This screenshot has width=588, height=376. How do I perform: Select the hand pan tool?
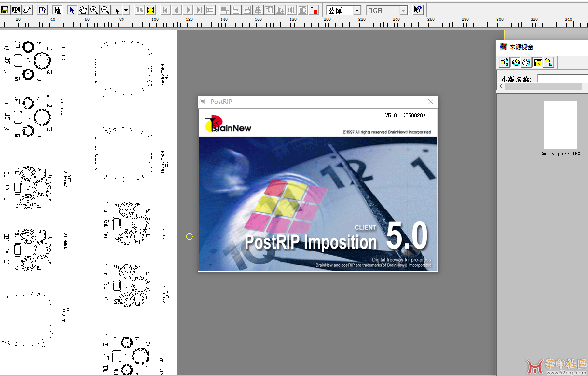pyautogui.click(x=83, y=10)
